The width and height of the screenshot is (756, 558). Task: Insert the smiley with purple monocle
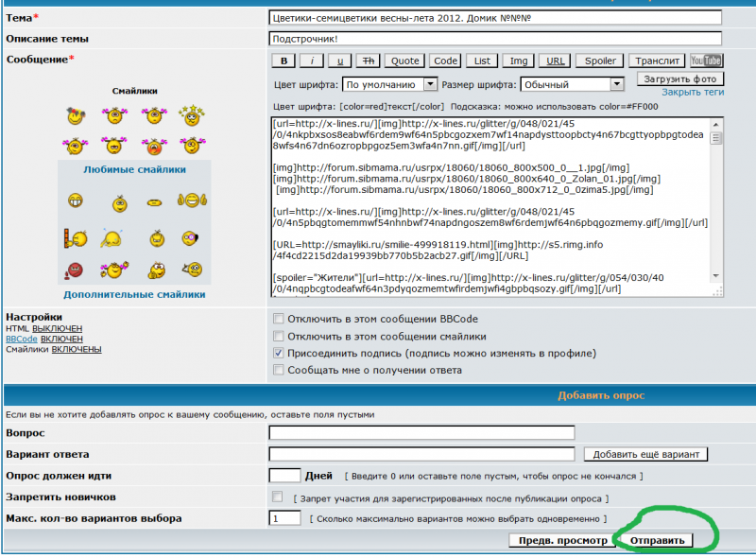pyautogui.click(x=190, y=238)
